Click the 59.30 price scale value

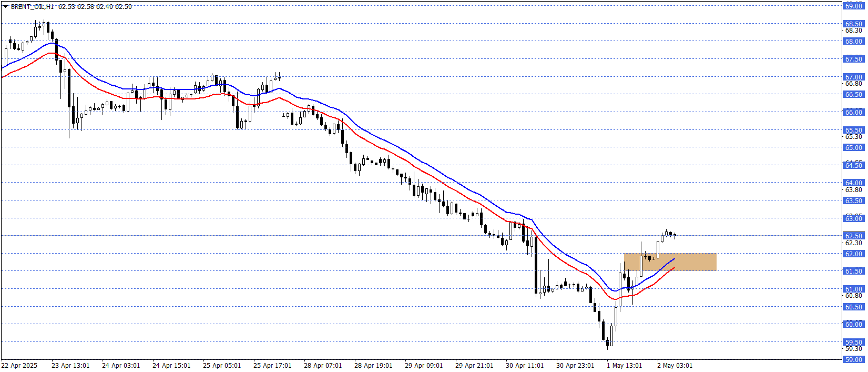pyautogui.click(x=853, y=349)
